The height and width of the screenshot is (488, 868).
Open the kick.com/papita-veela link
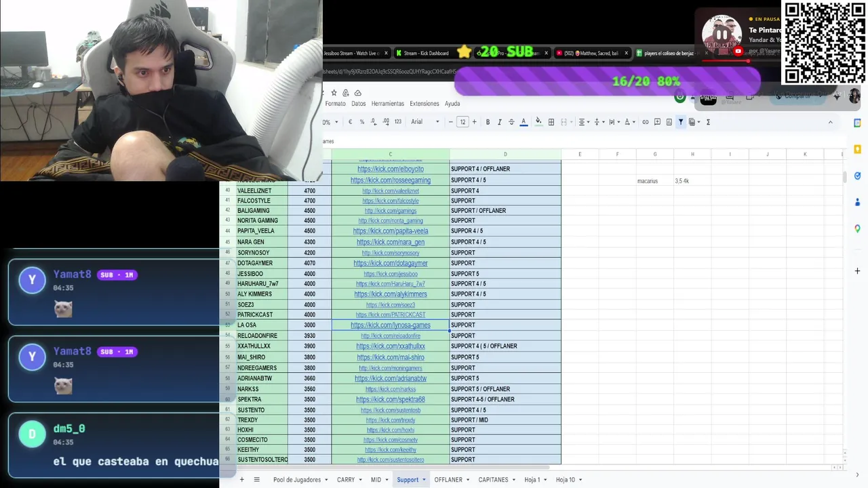391,231
